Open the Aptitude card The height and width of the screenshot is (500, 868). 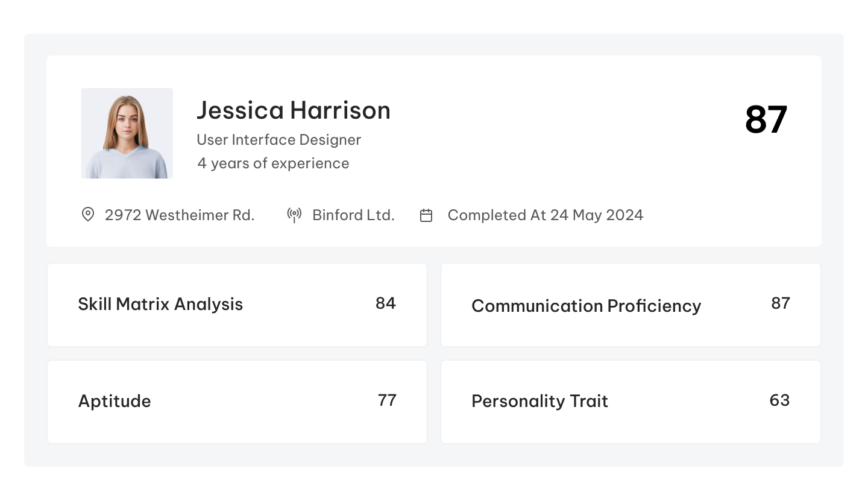tap(237, 402)
